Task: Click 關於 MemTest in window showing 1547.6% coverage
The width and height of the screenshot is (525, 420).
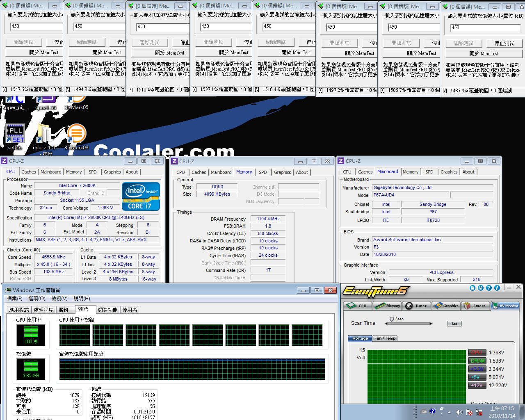Action: [34, 52]
